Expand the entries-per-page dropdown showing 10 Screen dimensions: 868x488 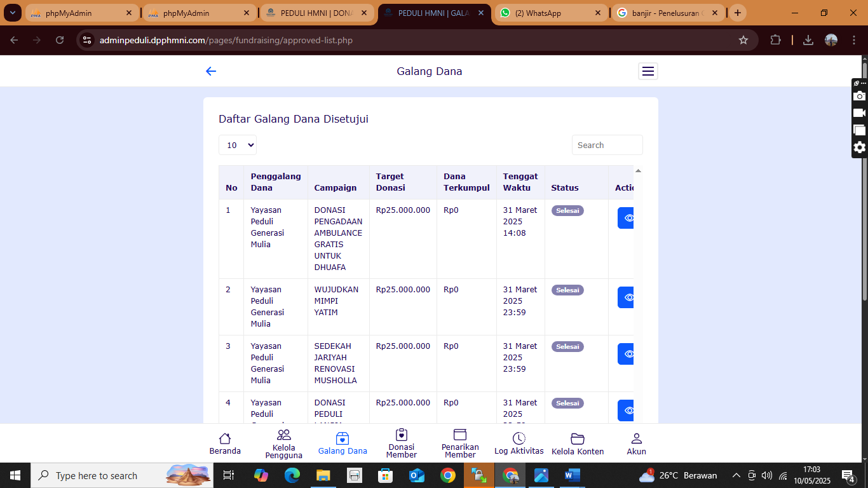[x=238, y=145]
